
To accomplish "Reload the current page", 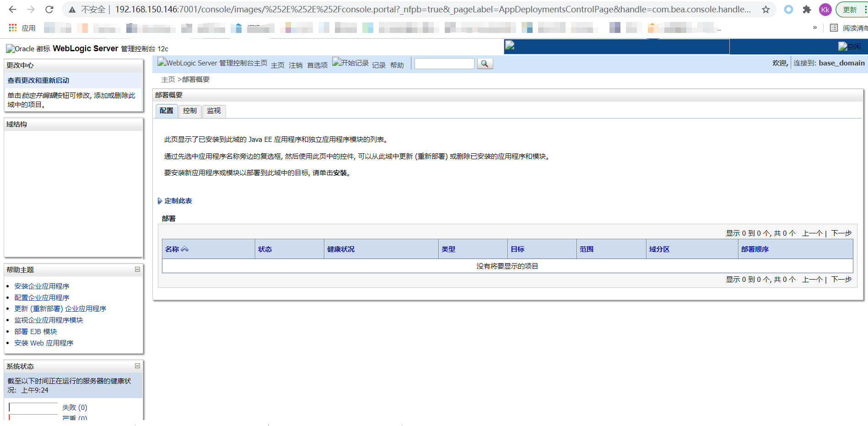I will (49, 10).
